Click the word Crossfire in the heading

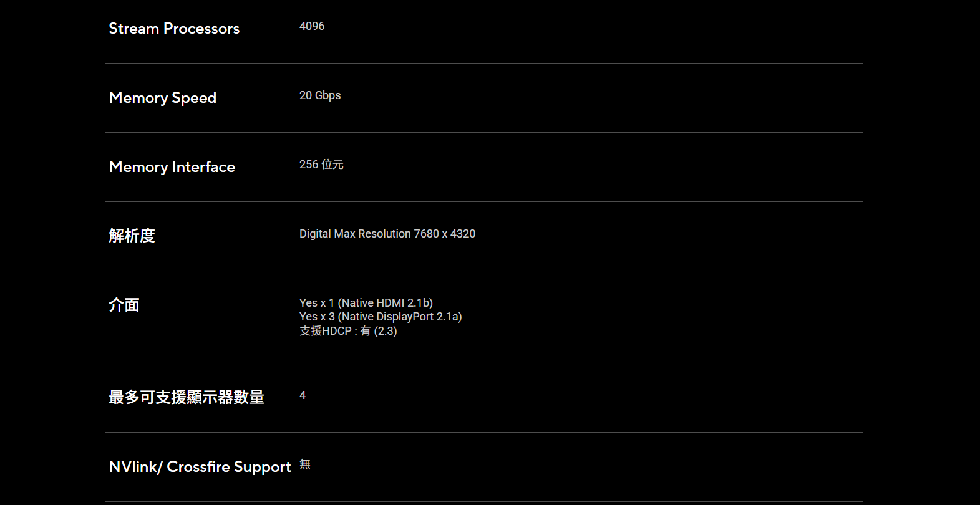pyautogui.click(x=198, y=466)
